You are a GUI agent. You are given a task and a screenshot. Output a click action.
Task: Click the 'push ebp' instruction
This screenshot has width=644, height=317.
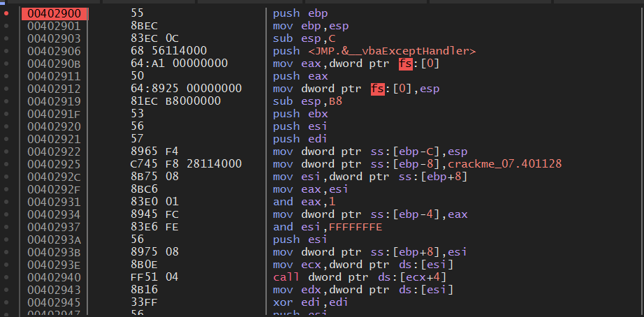(x=300, y=13)
